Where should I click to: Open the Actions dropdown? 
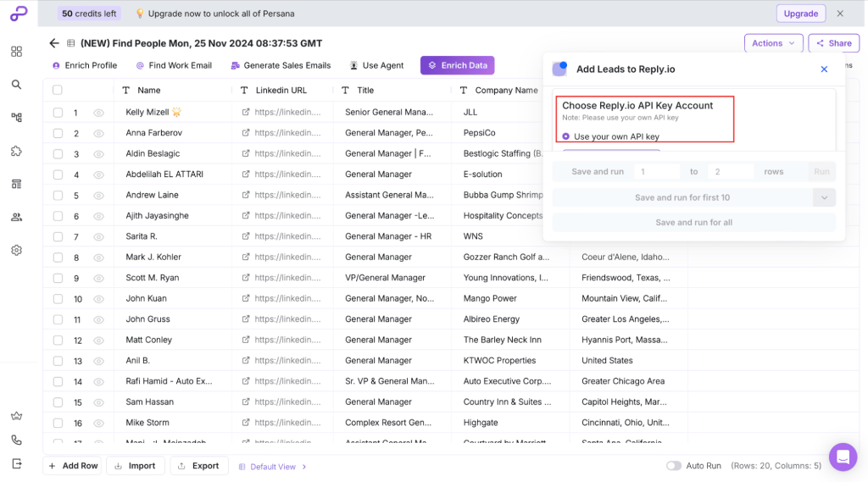click(773, 43)
